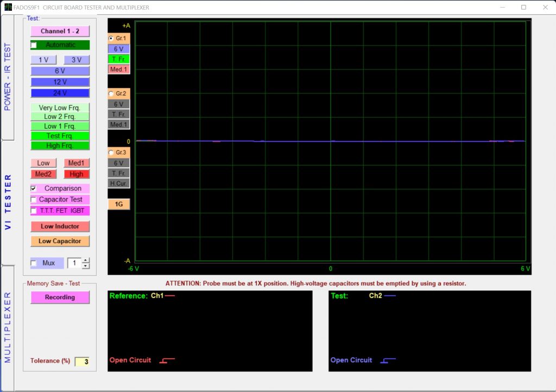556x392 pixels.
Task: Enable the Mux checkbox
Action: pyautogui.click(x=34, y=263)
